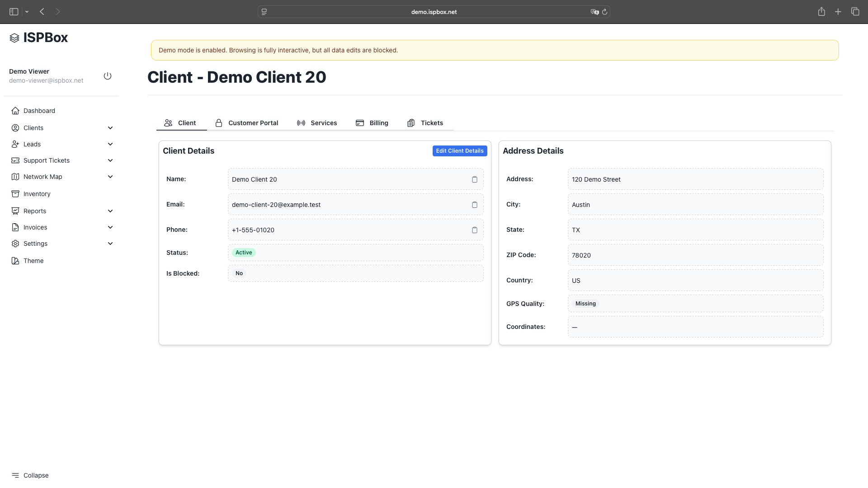
Task: Click the Is Blocked 'No' indicator
Action: point(239,273)
